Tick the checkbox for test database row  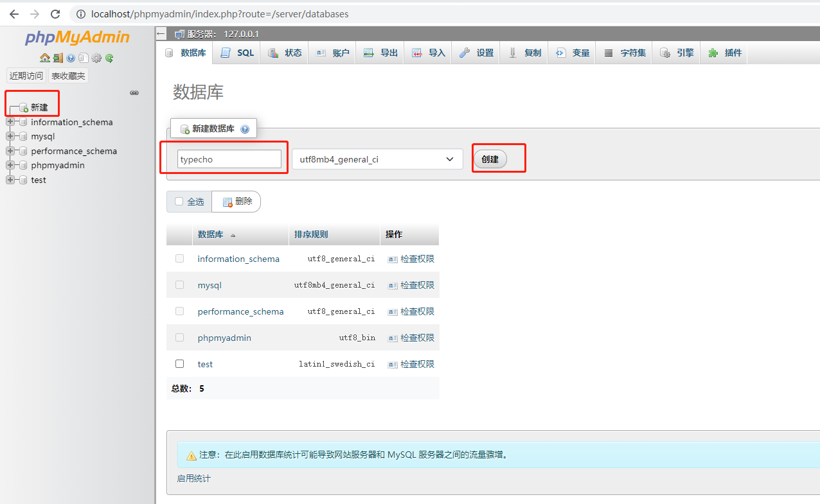tap(179, 363)
